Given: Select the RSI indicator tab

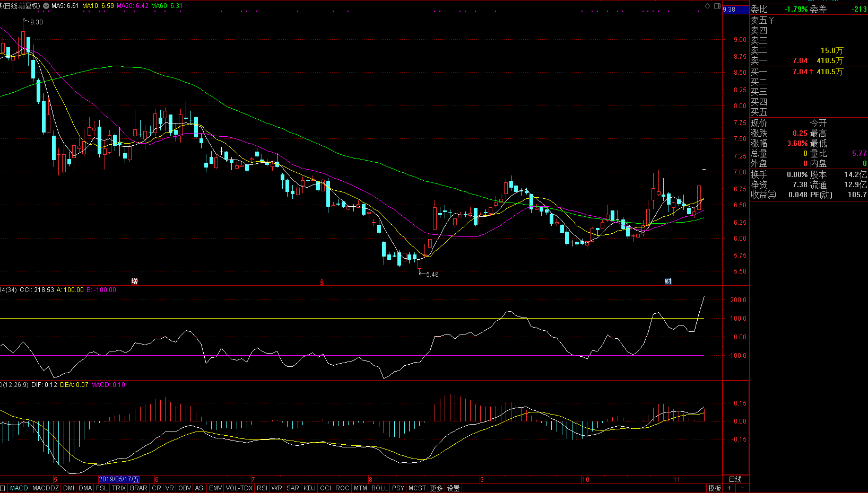Looking at the screenshot, I should point(262,488).
